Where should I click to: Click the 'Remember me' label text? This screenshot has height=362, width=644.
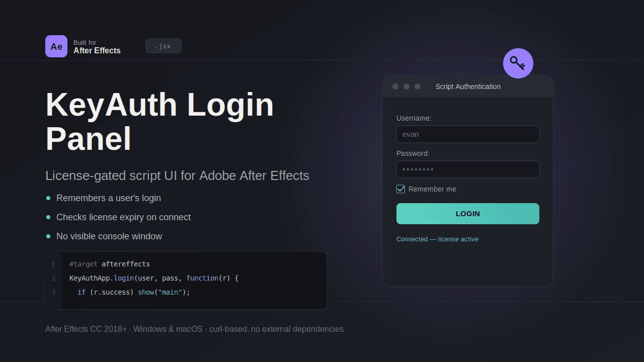point(432,189)
